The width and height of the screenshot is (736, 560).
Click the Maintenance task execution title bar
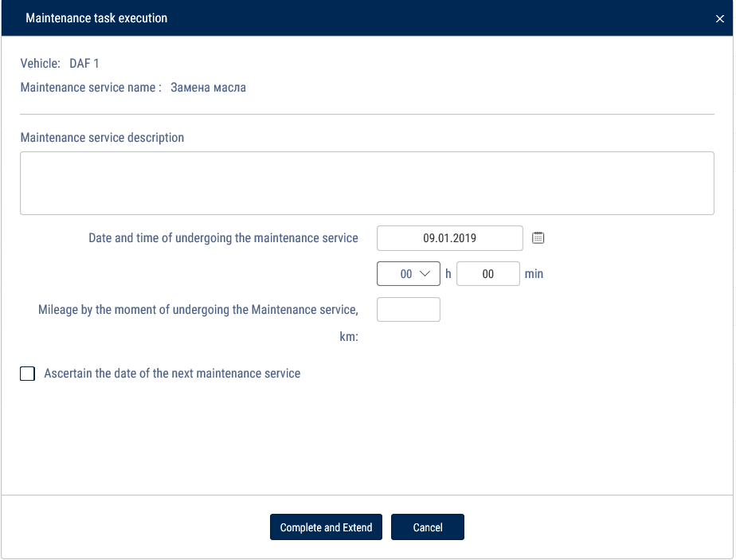point(367,18)
